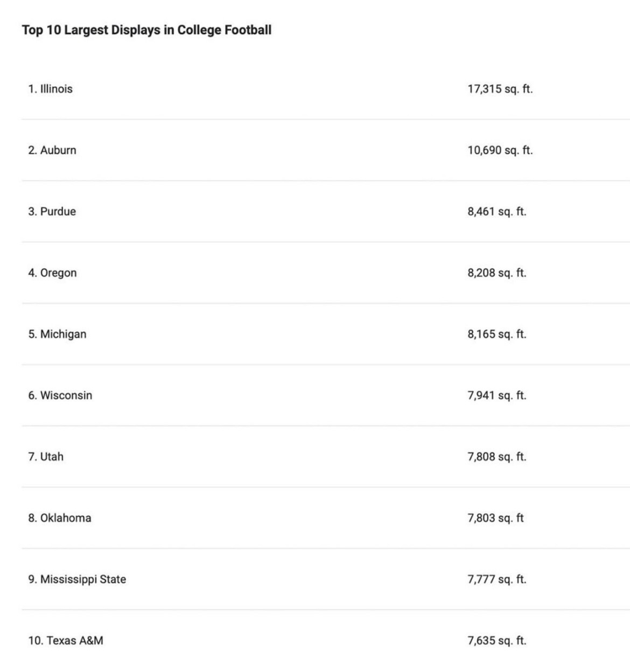Click the '1. Illinois' row label
Image resolution: width=630 pixels, height=672 pixels.
click(x=50, y=89)
